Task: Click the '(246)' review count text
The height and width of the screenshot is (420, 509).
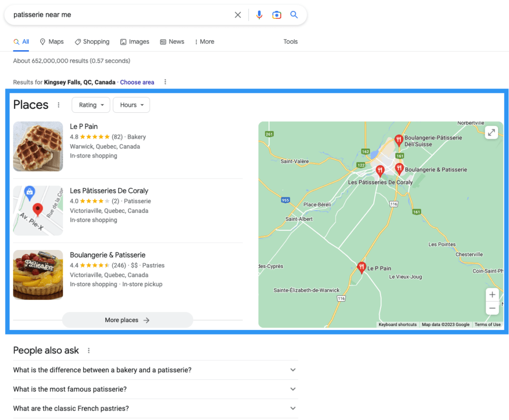Action: click(x=119, y=265)
